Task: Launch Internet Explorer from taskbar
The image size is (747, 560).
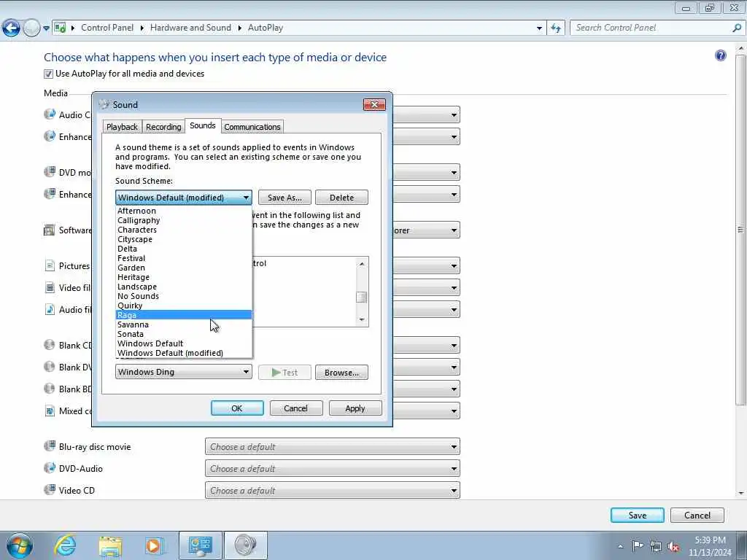Action: click(x=65, y=545)
